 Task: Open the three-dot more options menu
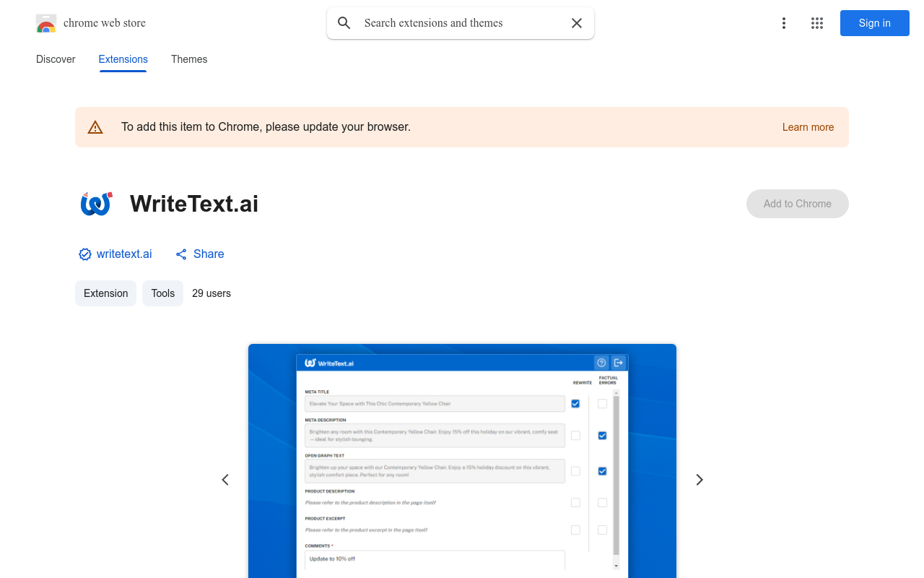pyautogui.click(x=784, y=23)
